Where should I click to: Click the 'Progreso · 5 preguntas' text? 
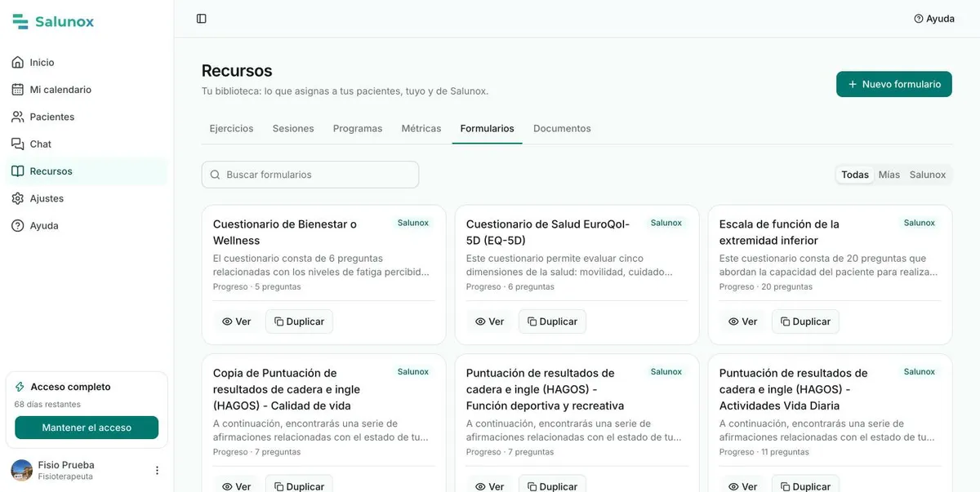256,287
